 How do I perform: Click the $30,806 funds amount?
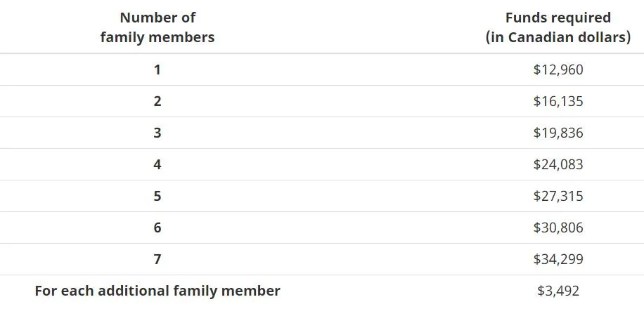point(558,228)
